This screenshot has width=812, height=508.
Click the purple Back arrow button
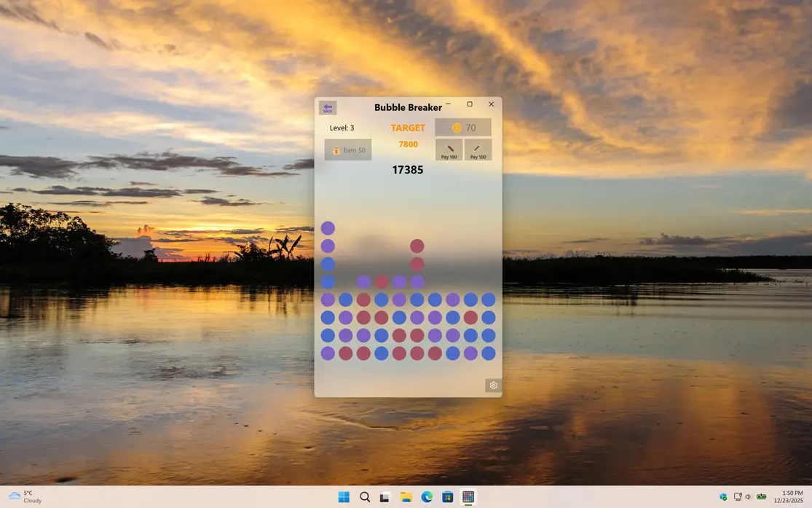tap(328, 108)
